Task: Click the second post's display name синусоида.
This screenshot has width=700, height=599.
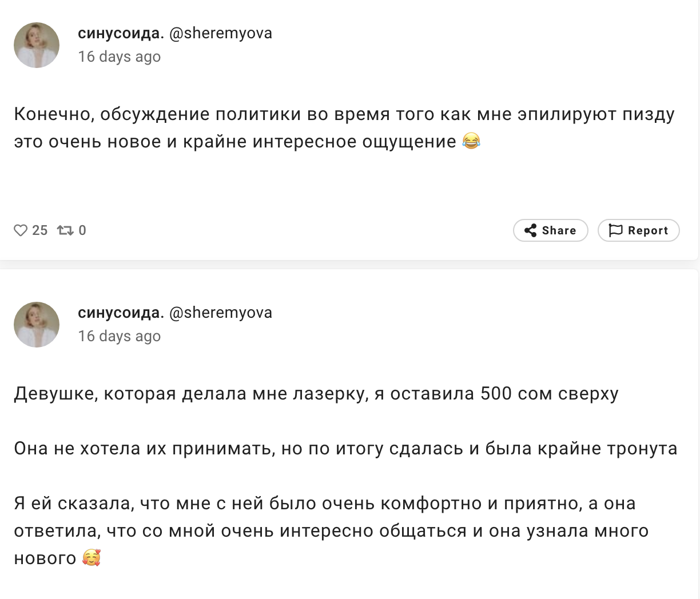Action: pyautogui.click(x=121, y=313)
